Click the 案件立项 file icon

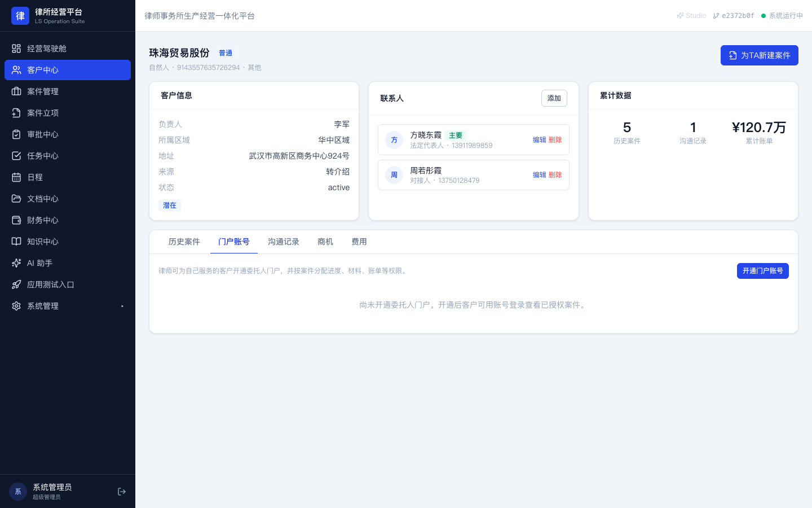(x=16, y=113)
